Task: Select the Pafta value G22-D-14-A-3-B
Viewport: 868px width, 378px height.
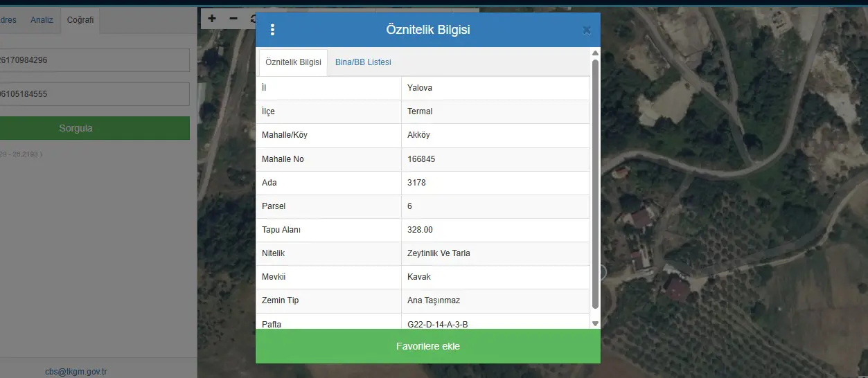Action: pos(495,322)
